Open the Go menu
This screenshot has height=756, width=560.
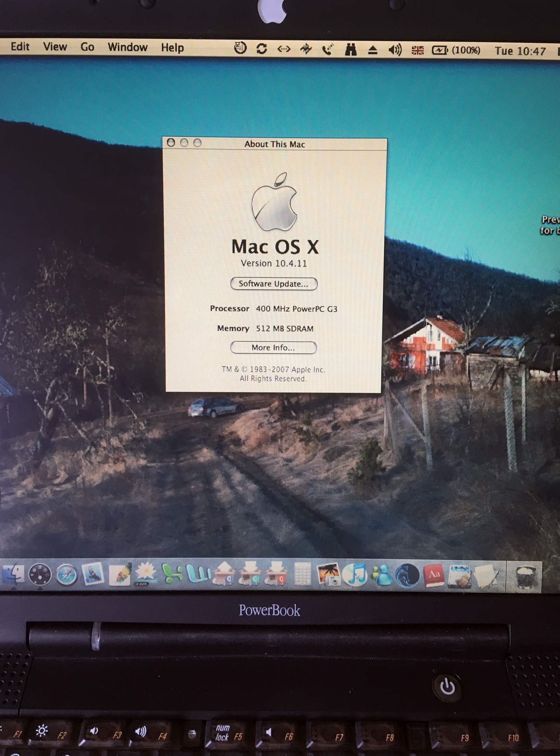87,47
